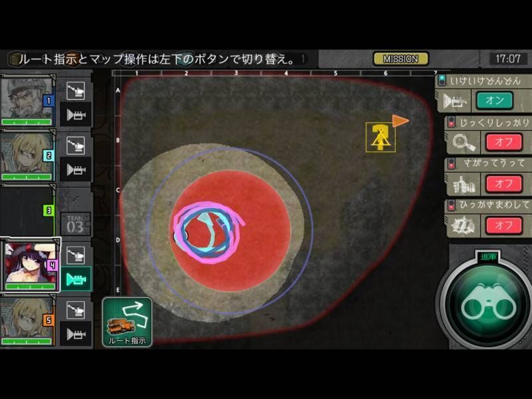The height and width of the screenshot is (399, 532).
Task: Click the orange flag on the map
Action: 401,121
